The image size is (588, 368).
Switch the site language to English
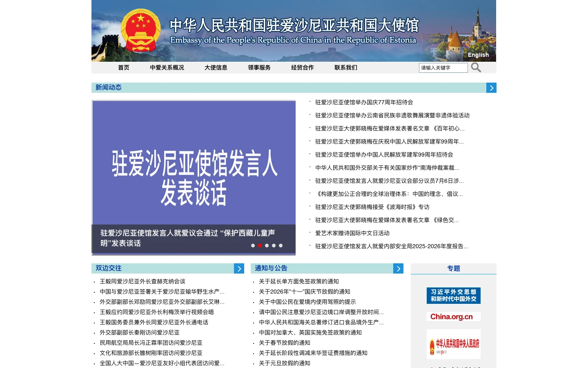pos(478,55)
